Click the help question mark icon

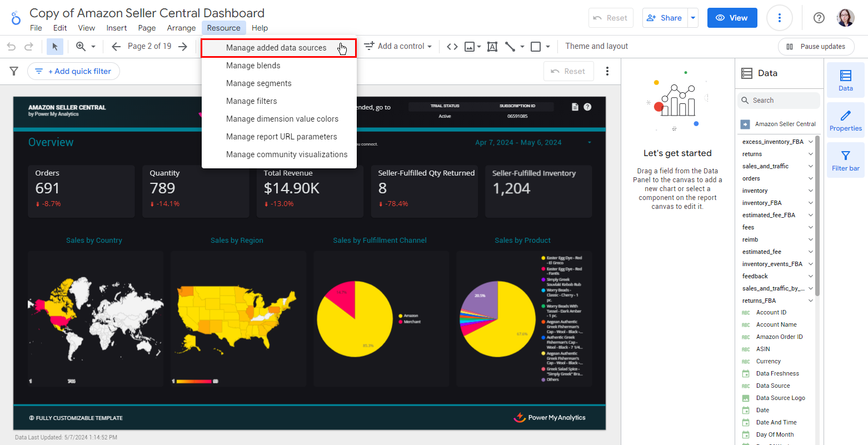click(819, 18)
